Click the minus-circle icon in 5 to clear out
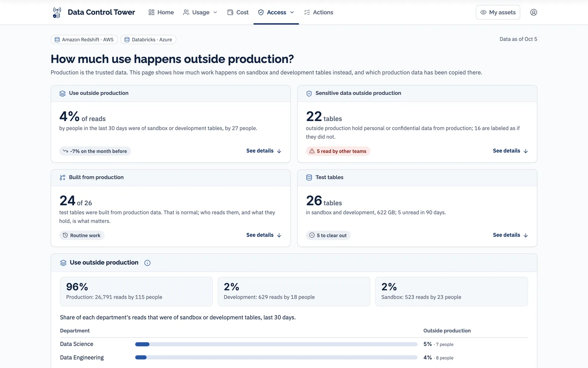This screenshot has width=588, height=368. 312,235
